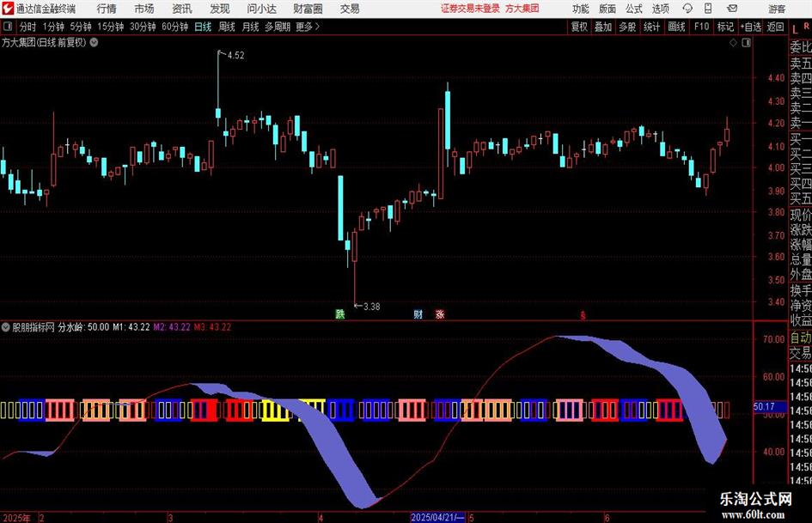The image size is (812, 523).
Task: Select the 周线 weekly period
Action: (226, 27)
